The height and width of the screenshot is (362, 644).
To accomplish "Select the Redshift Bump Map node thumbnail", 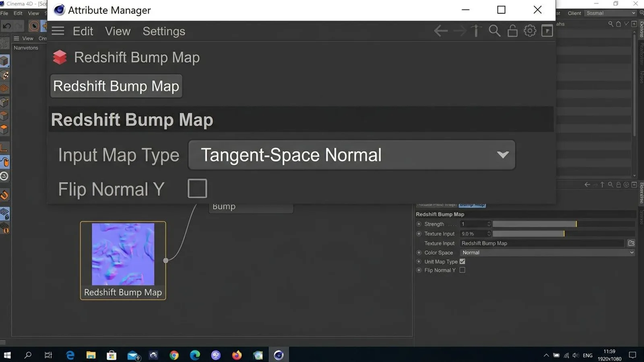I will pyautogui.click(x=123, y=254).
